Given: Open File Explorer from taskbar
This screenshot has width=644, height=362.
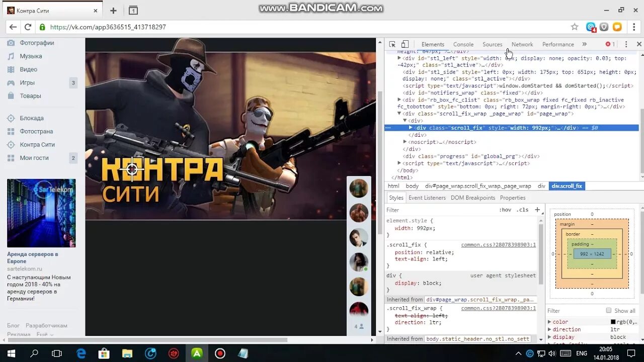Looking at the screenshot, I should click(127, 353).
